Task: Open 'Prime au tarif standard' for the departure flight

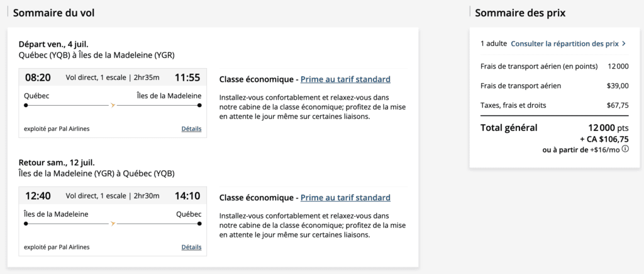Action: tap(345, 79)
